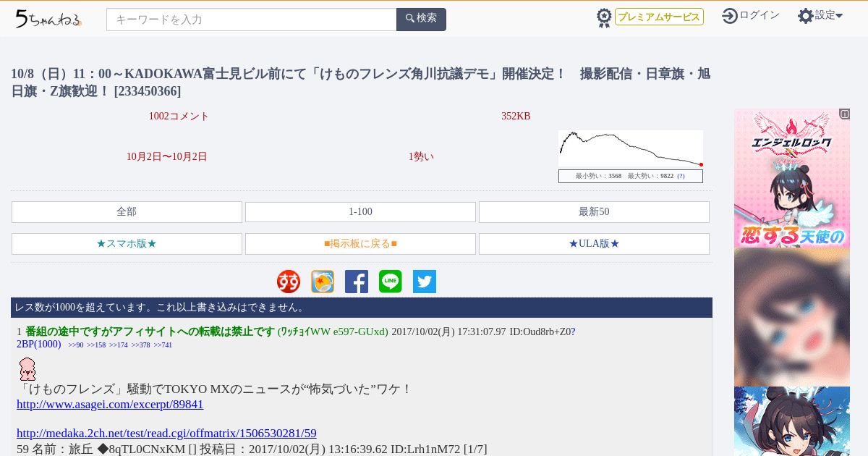Image resolution: width=868 pixels, height=456 pixels.
Task: Click the ? after ID:Oud8rb+Z0
Action: coord(573,332)
